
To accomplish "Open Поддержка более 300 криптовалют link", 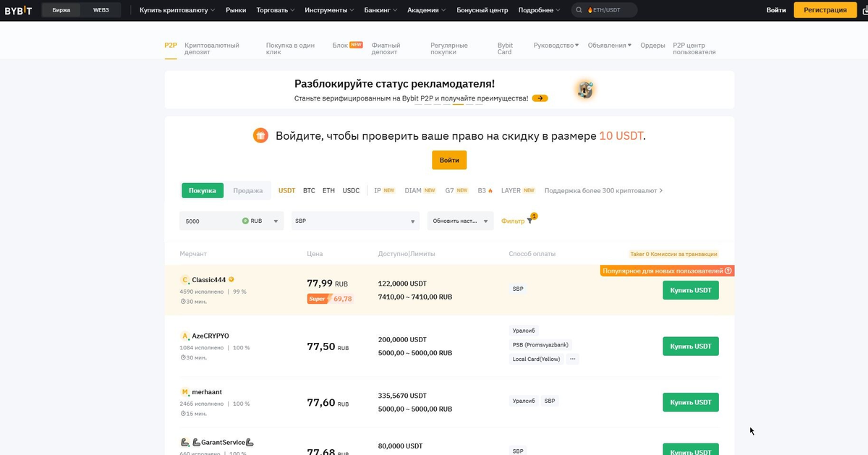I will coord(603,190).
